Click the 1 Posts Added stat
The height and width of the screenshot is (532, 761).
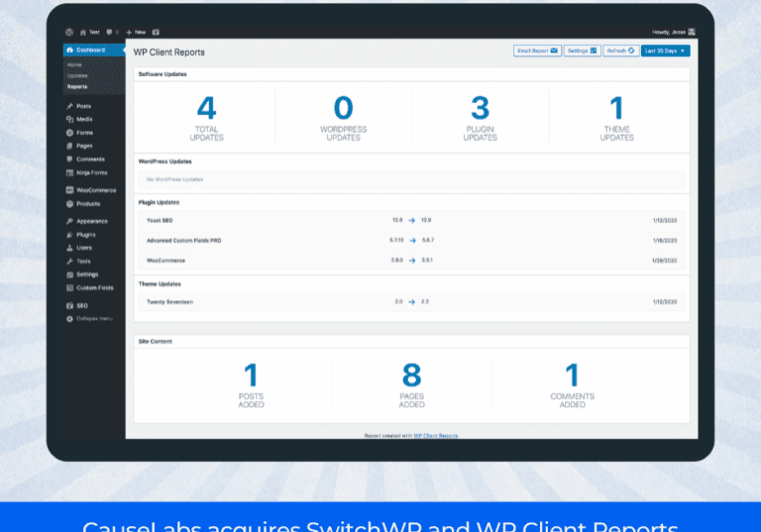coord(251,385)
